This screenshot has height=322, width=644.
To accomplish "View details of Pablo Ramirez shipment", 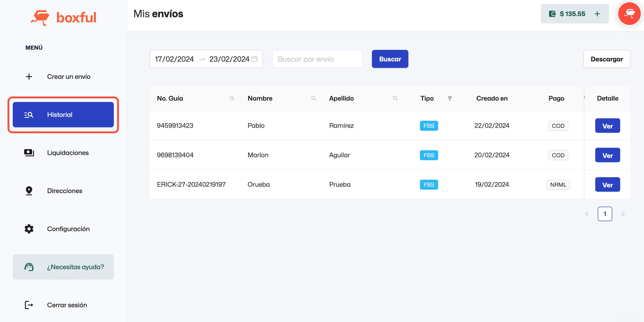I will [x=607, y=126].
